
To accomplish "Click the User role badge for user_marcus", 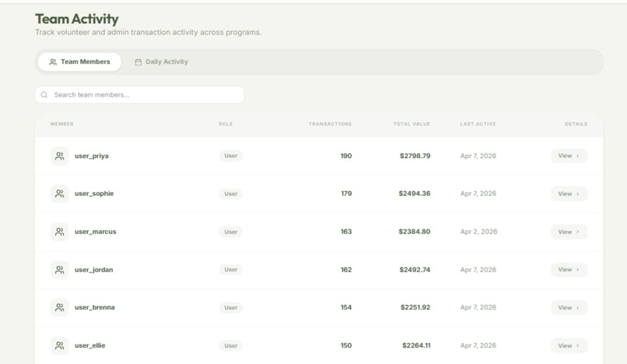I will 231,232.
